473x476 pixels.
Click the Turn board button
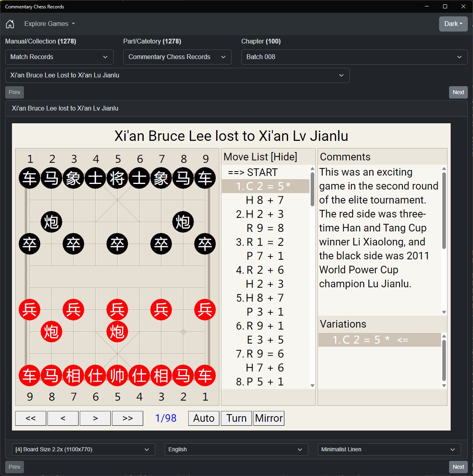[236, 418]
